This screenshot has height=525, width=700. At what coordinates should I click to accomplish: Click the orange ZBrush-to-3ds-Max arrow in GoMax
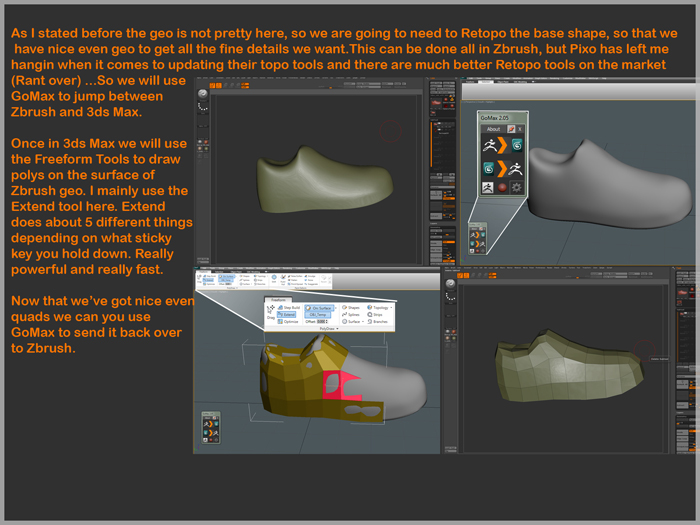point(502,146)
